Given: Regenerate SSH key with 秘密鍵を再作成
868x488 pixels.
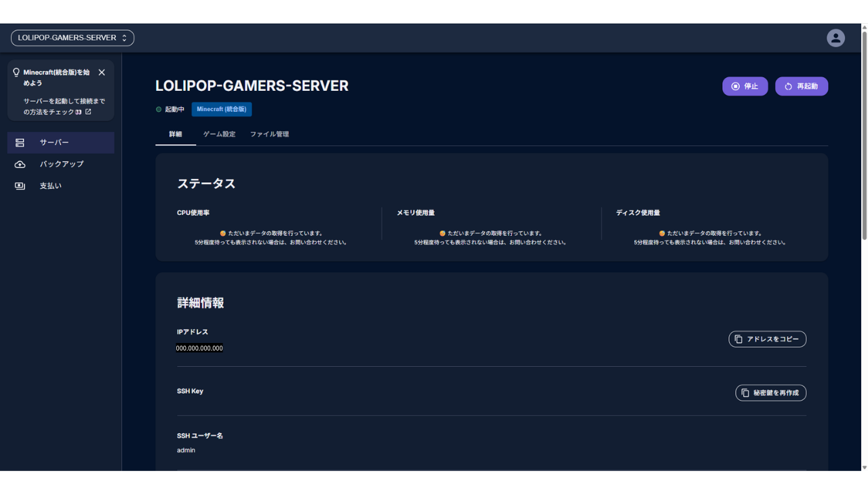Looking at the screenshot, I should point(771,392).
